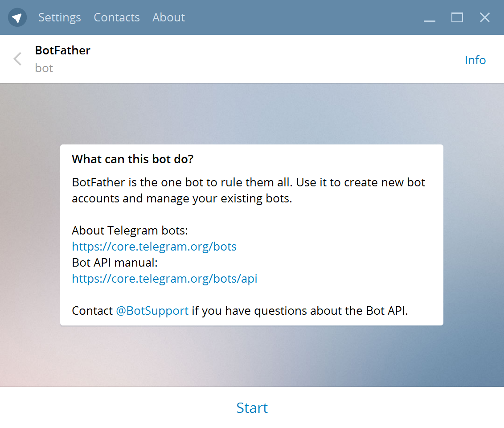Open the Settings menu
The width and height of the screenshot is (504, 428).
59,17
